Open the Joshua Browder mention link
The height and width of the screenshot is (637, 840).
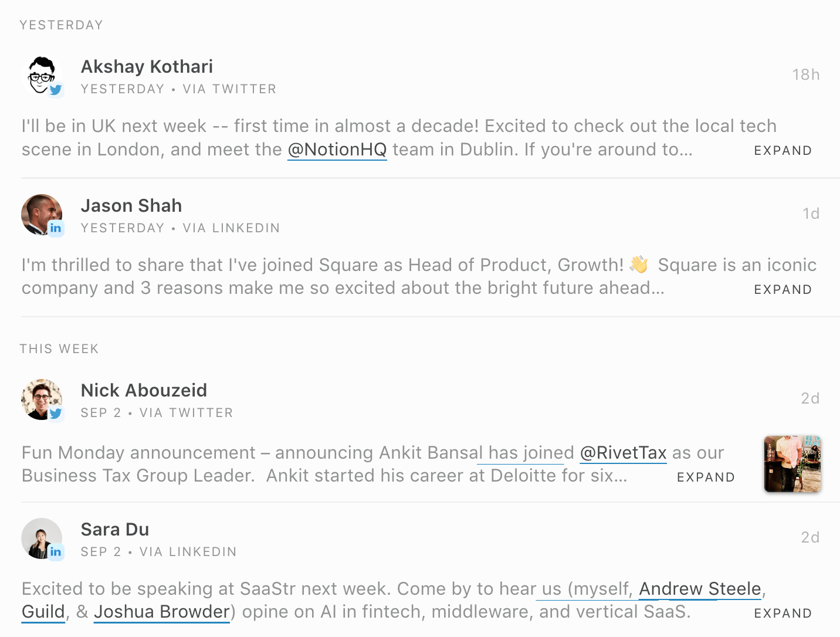tap(162, 612)
